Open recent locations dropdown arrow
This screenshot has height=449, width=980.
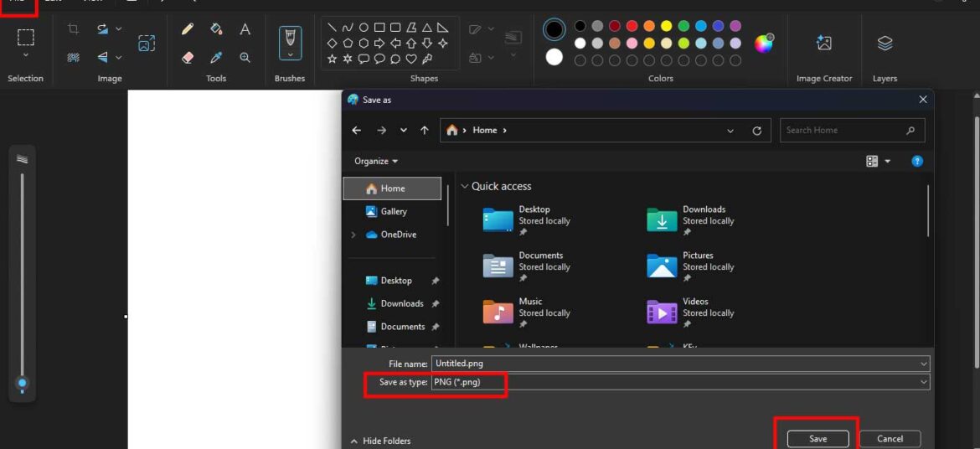click(404, 130)
